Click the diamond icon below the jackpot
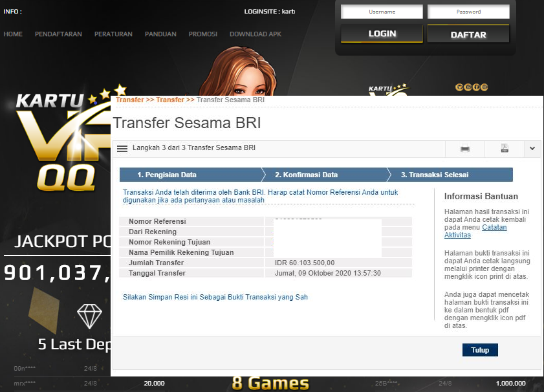The image size is (544, 392). [x=89, y=316]
